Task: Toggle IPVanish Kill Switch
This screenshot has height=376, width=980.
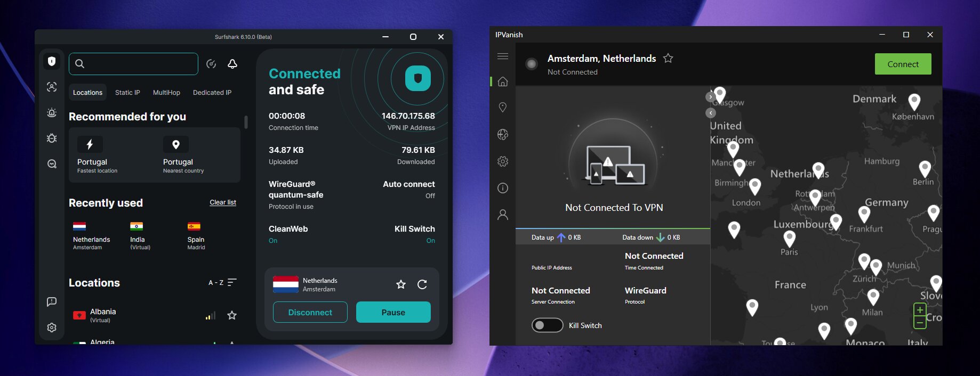Action: 547,325
